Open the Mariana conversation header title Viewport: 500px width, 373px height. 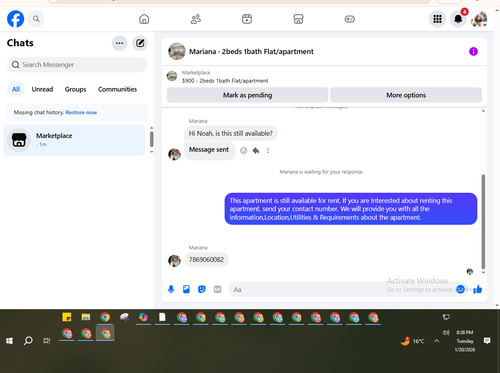click(x=251, y=51)
